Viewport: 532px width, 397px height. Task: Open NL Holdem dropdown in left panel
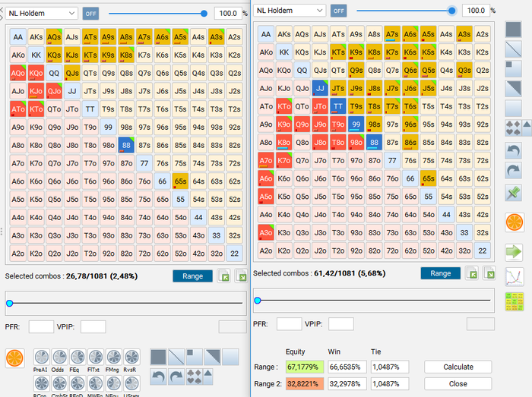pyautogui.click(x=42, y=14)
